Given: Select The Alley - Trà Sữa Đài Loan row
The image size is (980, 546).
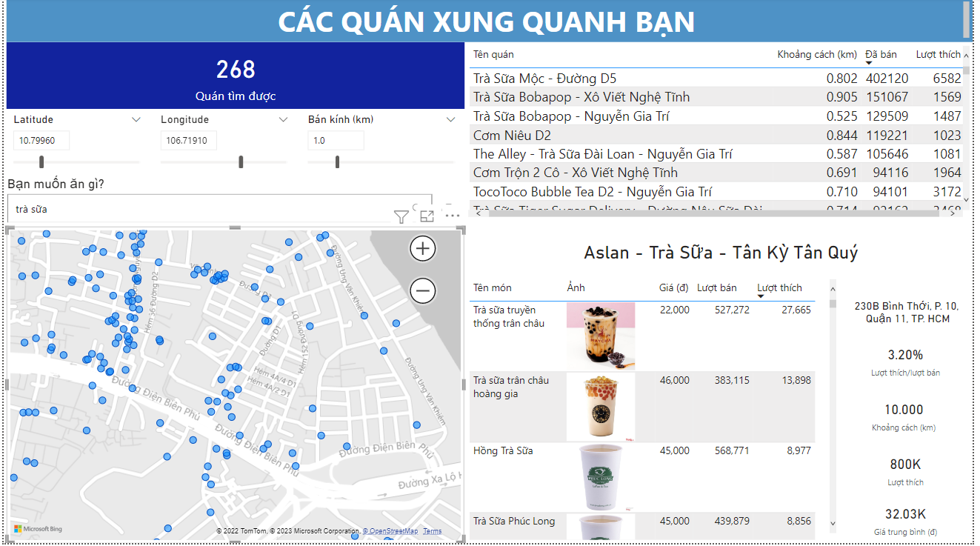Looking at the screenshot, I should [x=716, y=154].
